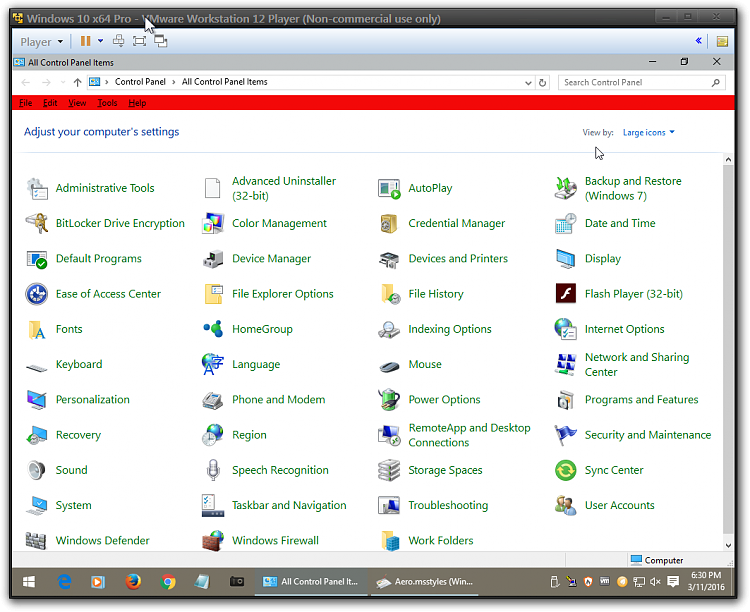Screen dimensions: 750x612
Task: Refresh the Control Panel address bar
Action: (542, 82)
